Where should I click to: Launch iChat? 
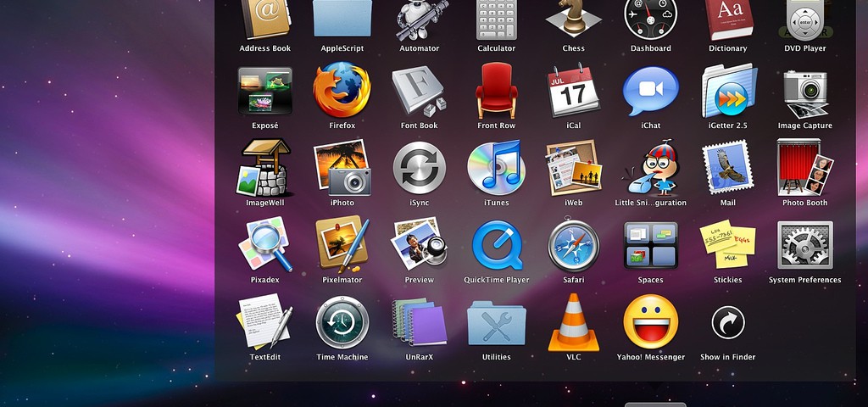click(x=650, y=91)
